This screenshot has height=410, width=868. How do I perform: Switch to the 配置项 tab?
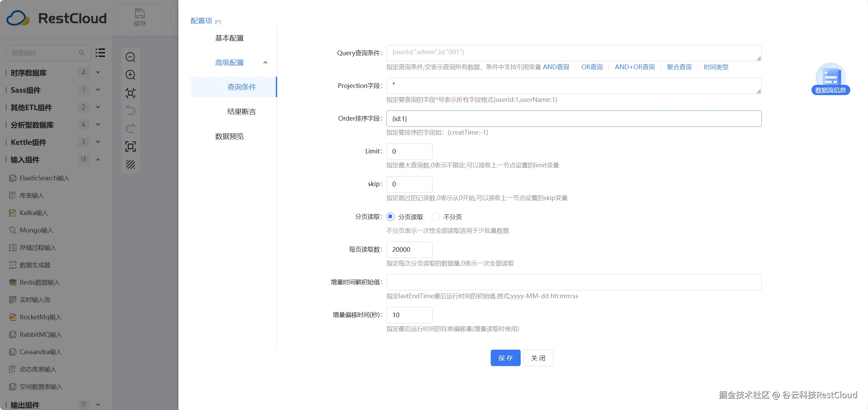(x=201, y=21)
